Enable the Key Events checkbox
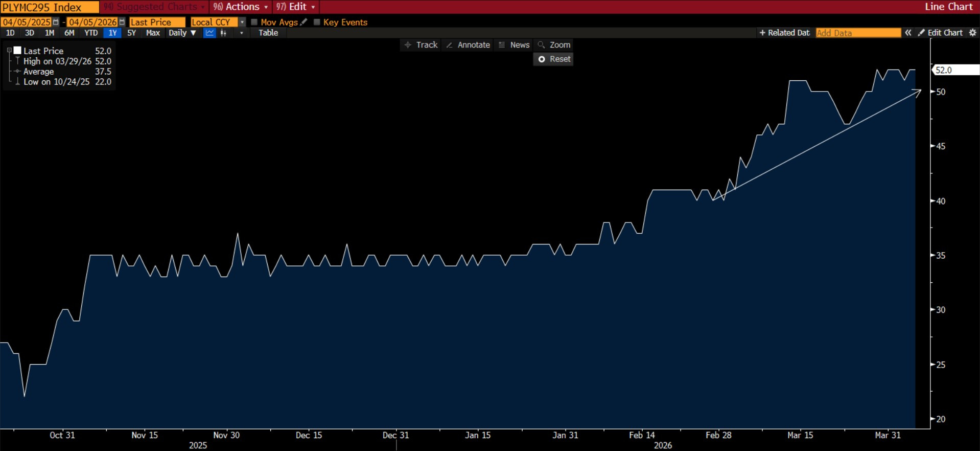 click(x=317, y=22)
